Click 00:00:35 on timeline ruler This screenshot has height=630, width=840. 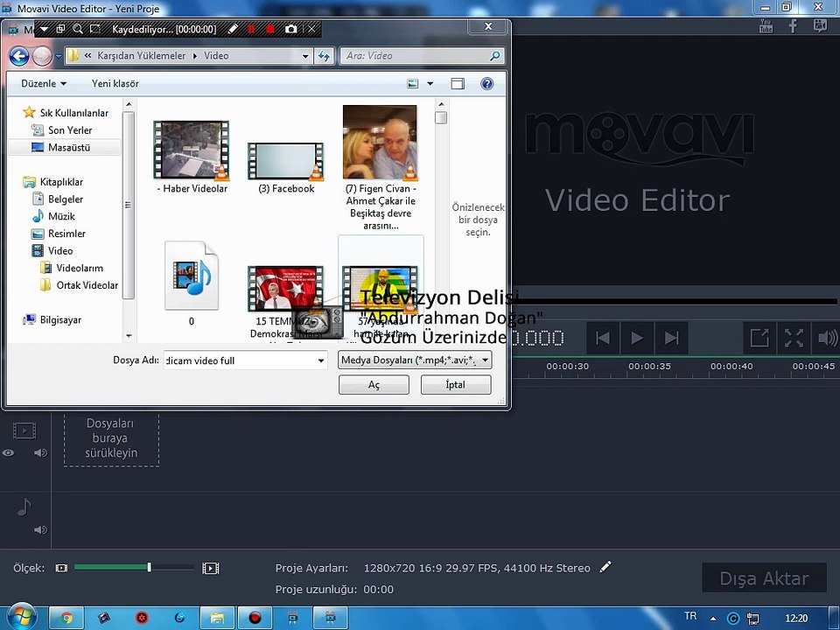tap(649, 367)
